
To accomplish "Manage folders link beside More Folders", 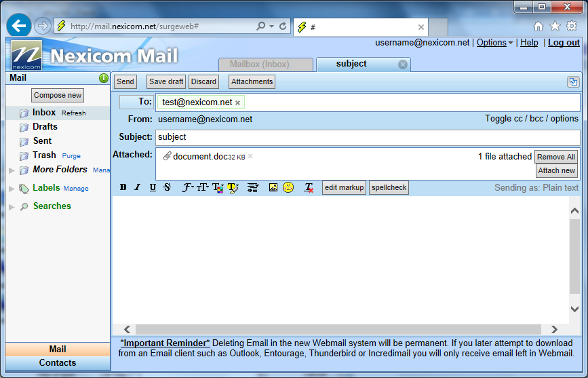I will 101,170.
